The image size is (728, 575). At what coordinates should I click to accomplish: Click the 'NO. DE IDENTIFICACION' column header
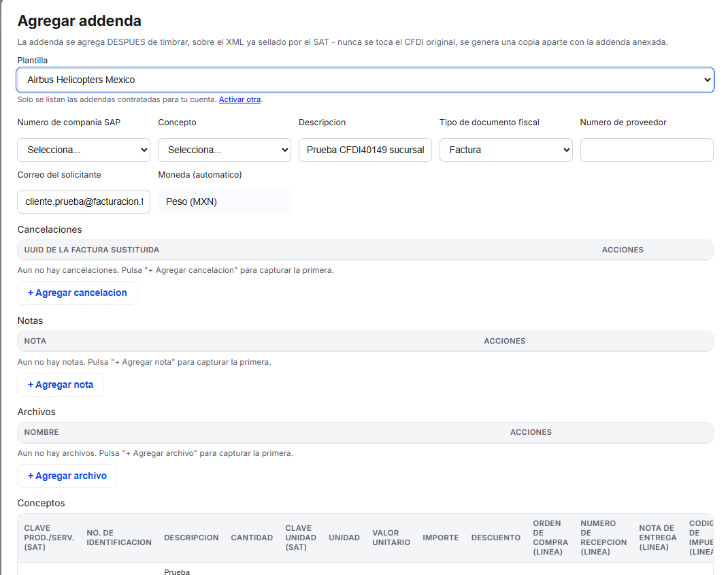[x=119, y=538]
